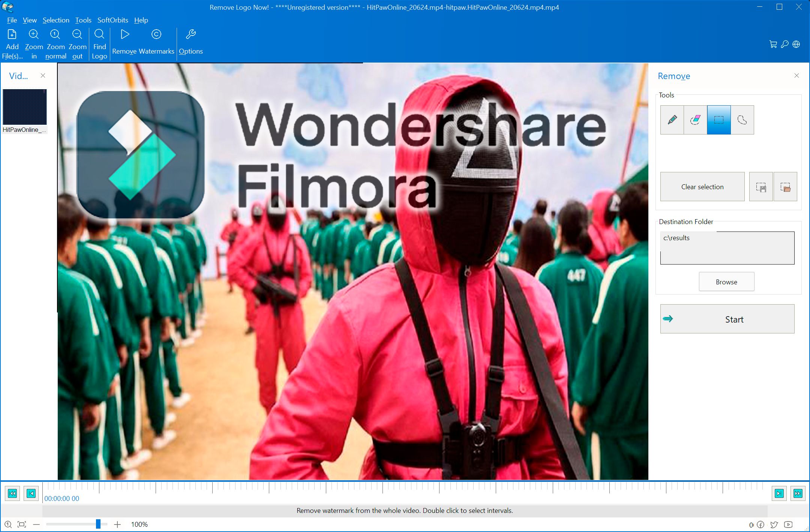Open the SoftOrbits menu
Viewport: 810px width, 532px height.
(112, 19)
